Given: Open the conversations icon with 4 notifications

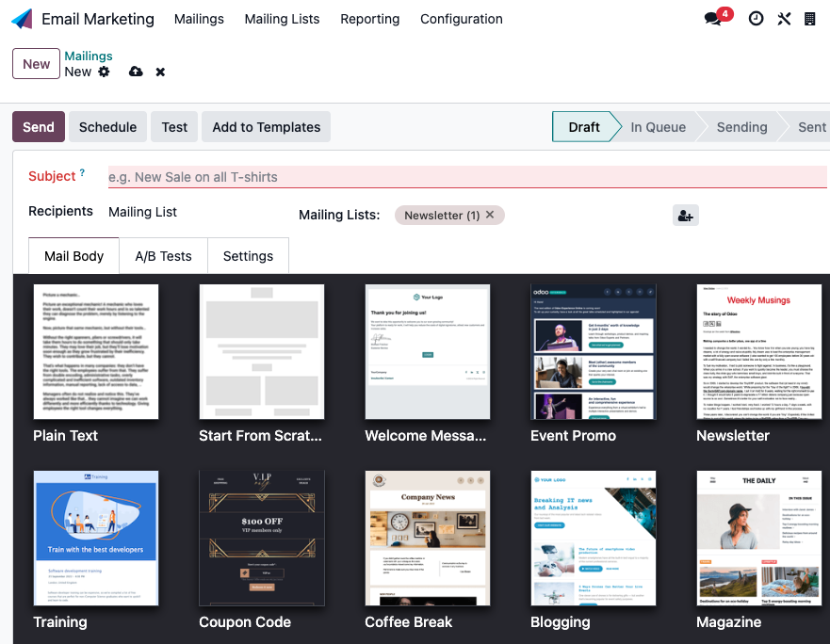Looking at the screenshot, I should pyautogui.click(x=714, y=19).
